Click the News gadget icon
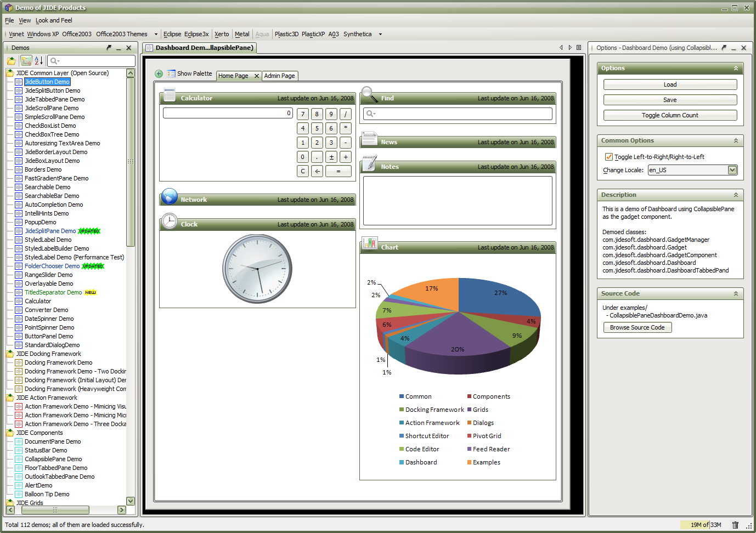The width and height of the screenshot is (756, 533). (x=369, y=138)
